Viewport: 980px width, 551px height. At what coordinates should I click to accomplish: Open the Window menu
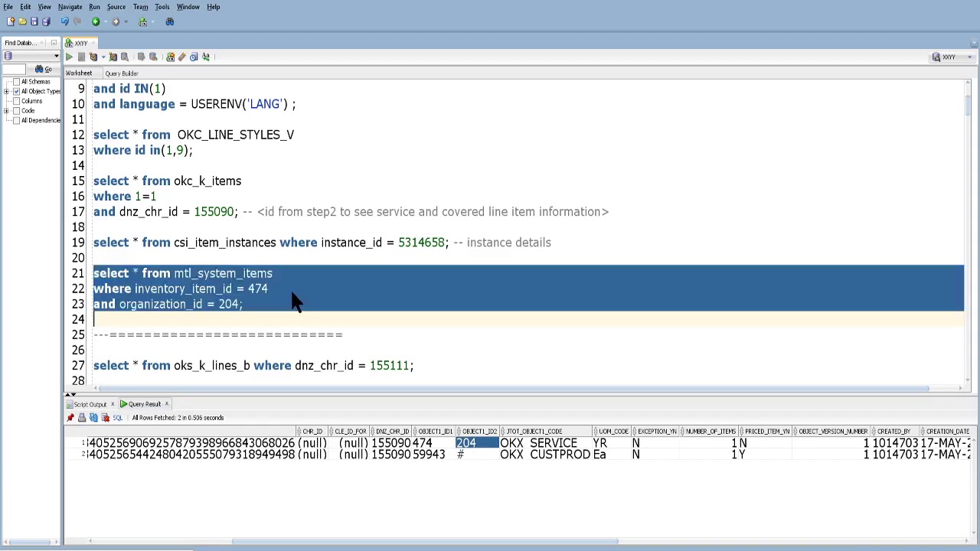(x=188, y=7)
